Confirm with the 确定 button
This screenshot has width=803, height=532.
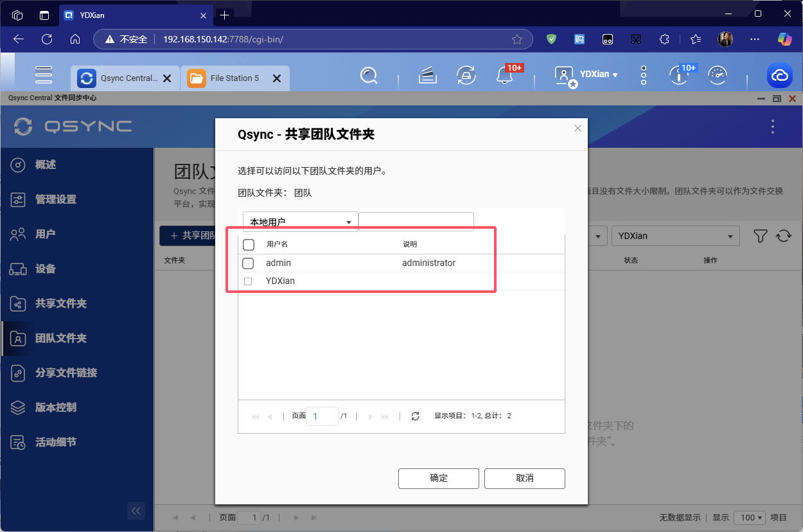coord(439,479)
